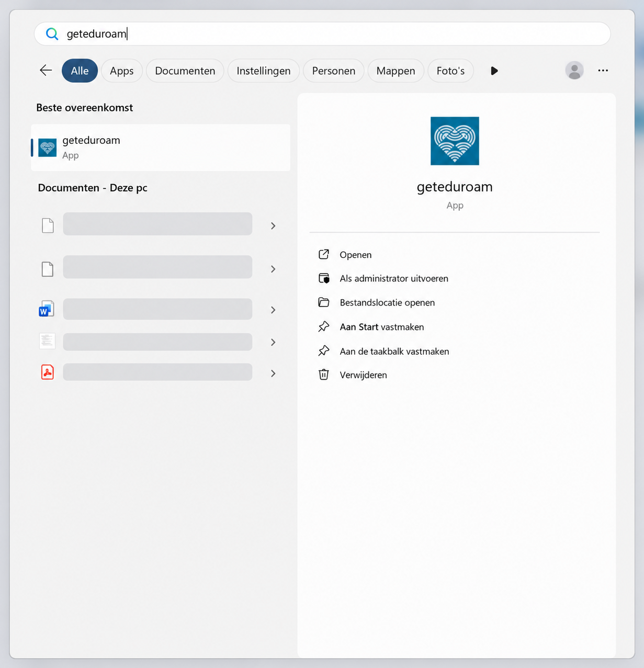Switch to the Instellingen filter tab
This screenshot has width=644, height=668.
click(x=264, y=71)
